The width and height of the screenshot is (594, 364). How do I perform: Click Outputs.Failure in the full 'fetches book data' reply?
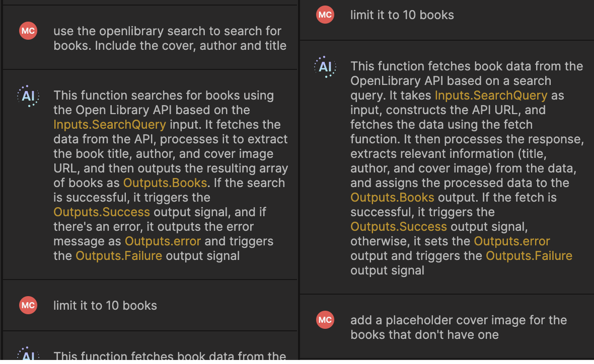point(529,256)
